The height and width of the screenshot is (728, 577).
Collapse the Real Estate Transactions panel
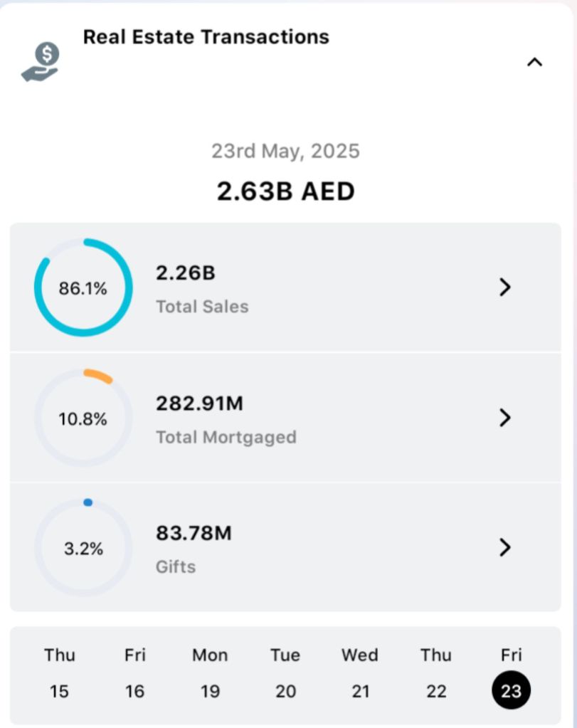tap(534, 62)
